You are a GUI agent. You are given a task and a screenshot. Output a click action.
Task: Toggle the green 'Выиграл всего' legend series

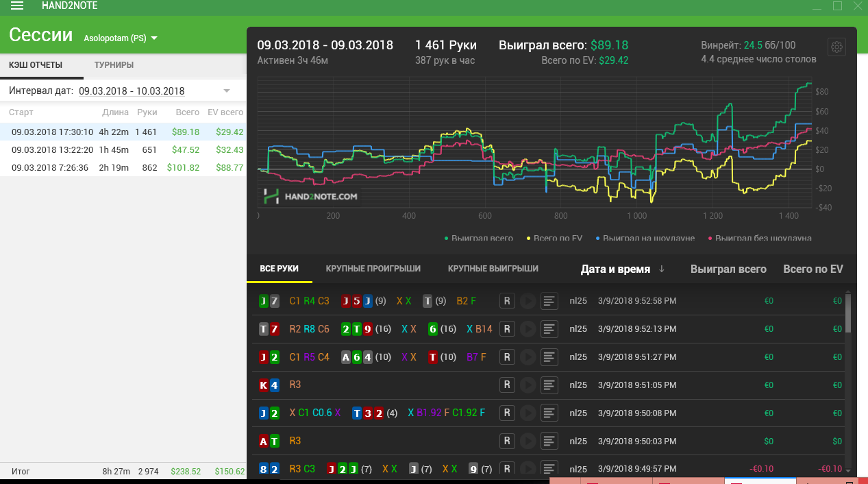point(479,238)
